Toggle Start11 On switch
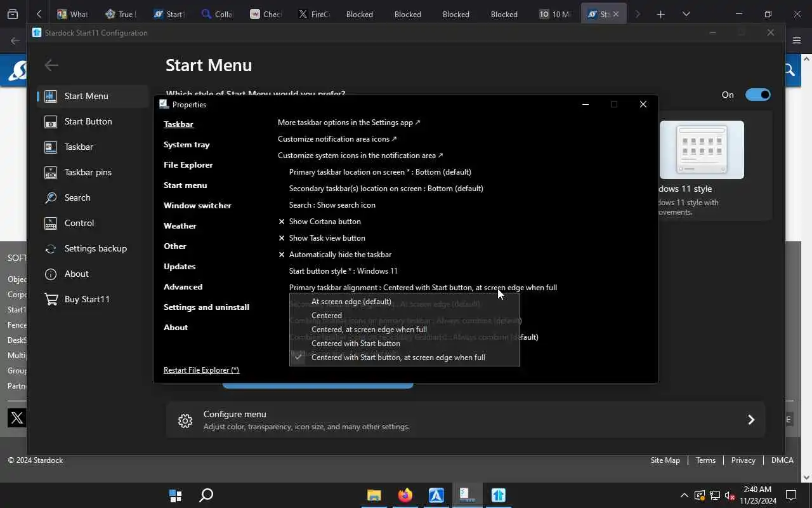The image size is (812, 508). point(758,95)
